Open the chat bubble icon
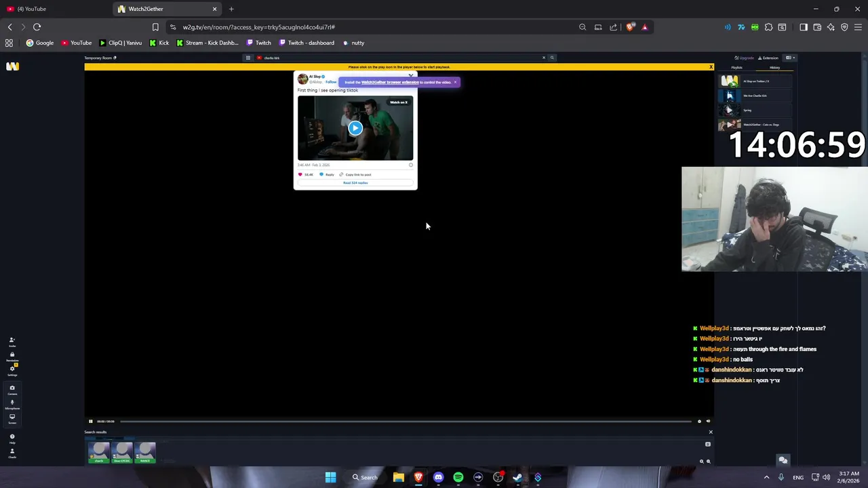868x488 pixels. (x=783, y=460)
